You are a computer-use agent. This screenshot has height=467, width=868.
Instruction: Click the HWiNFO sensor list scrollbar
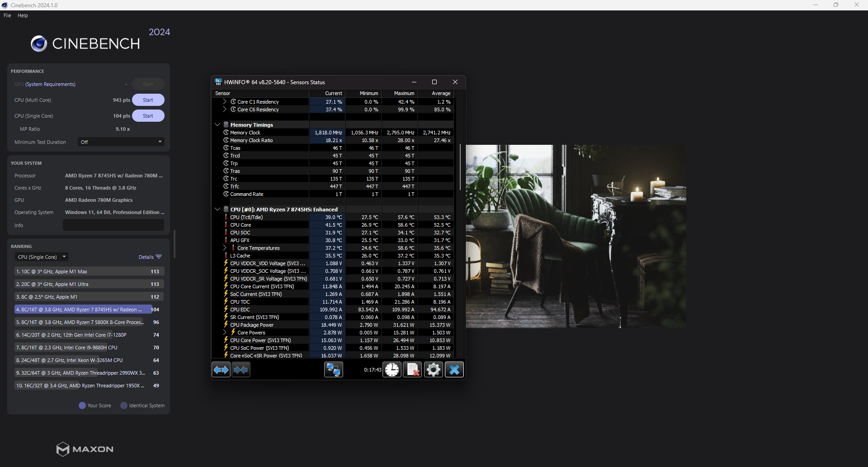coord(460,167)
